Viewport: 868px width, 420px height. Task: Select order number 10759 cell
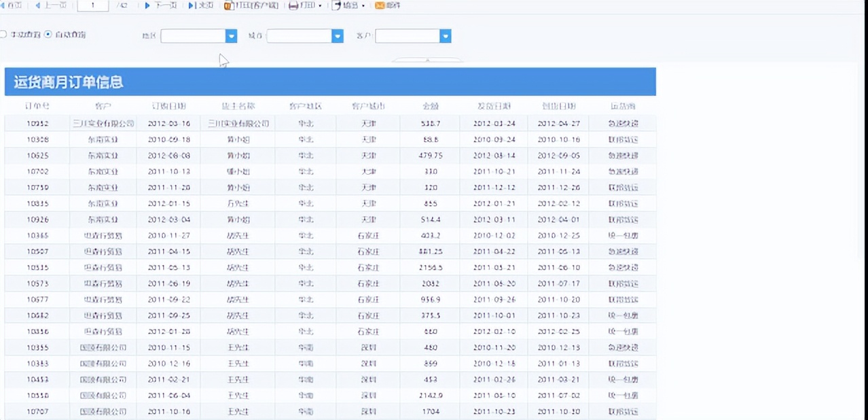37,188
